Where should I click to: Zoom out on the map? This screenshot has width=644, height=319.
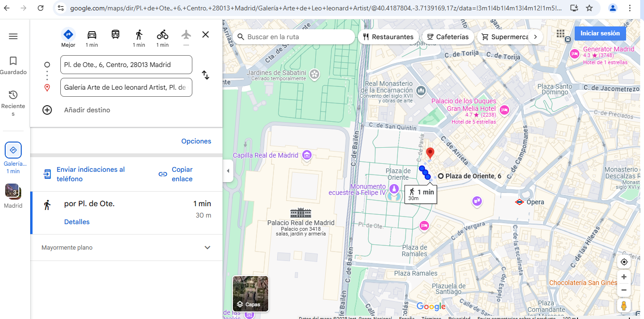pyautogui.click(x=624, y=290)
